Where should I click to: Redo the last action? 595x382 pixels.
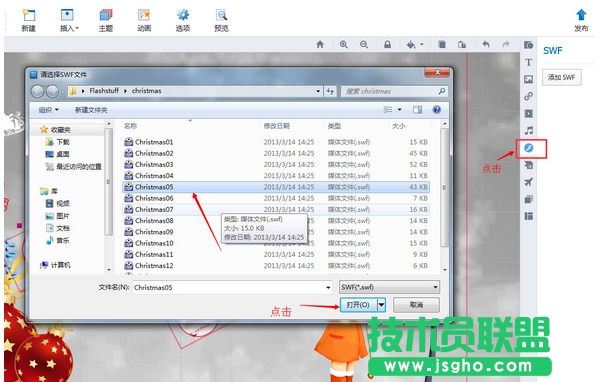[506, 45]
